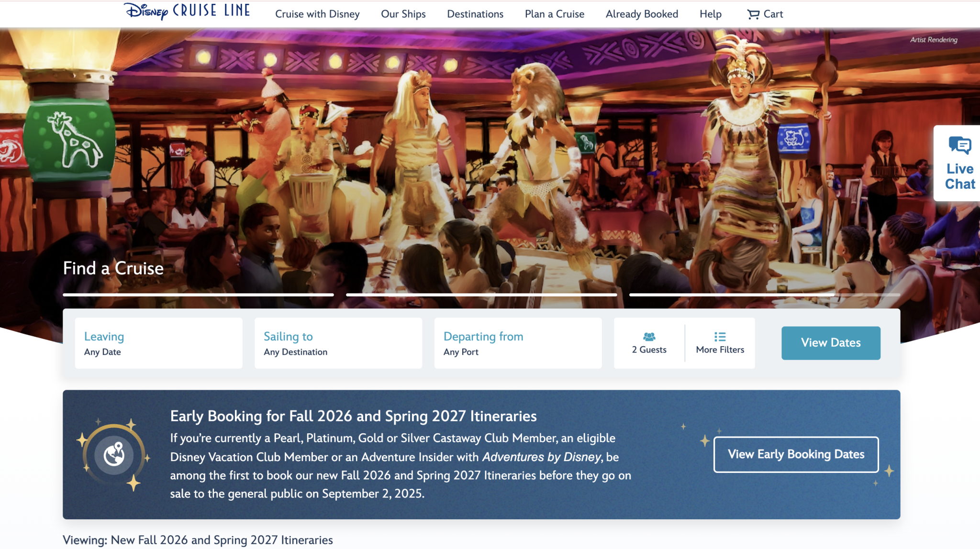Click the 2 Guests people icon

(x=649, y=337)
